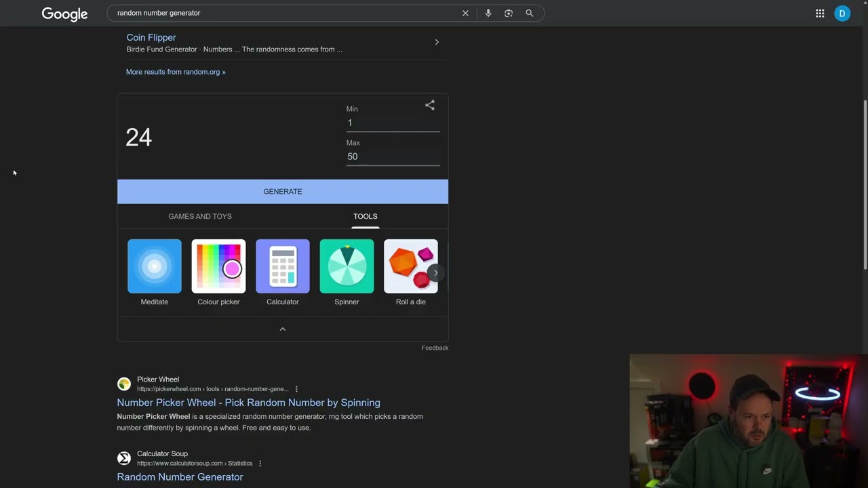Start voice search with microphone icon
This screenshot has height=488, width=868.
click(488, 13)
